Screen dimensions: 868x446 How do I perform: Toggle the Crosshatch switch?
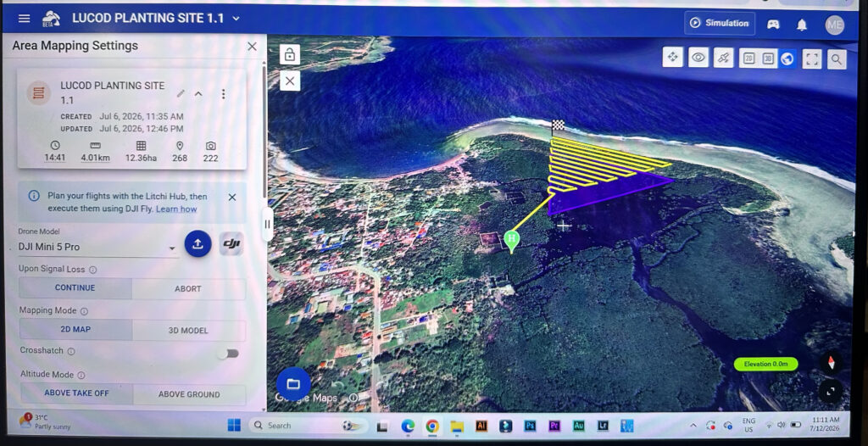pos(228,354)
